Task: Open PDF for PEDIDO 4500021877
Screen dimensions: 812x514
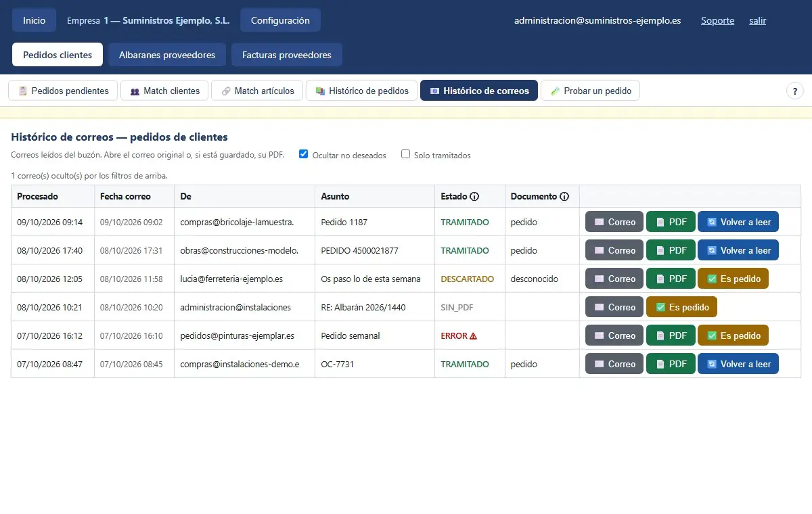Action: 671,250
